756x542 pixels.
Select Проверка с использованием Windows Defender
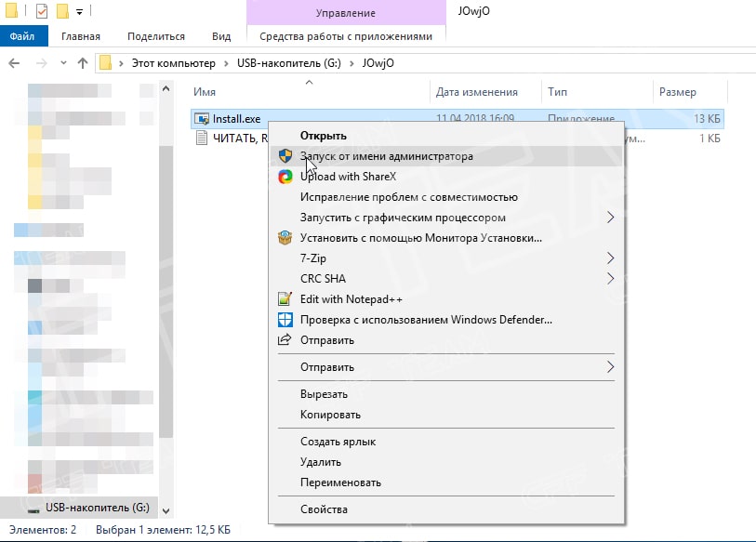coord(446,320)
